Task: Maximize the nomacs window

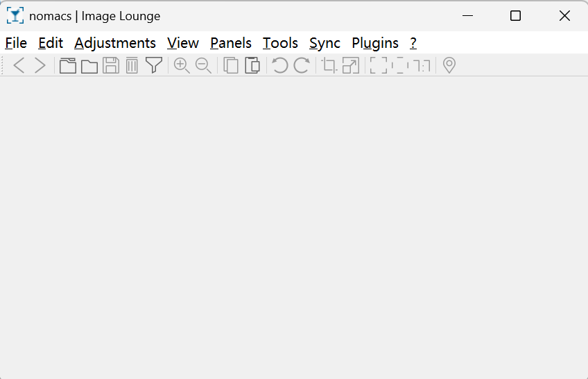Action: [x=516, y=16]
